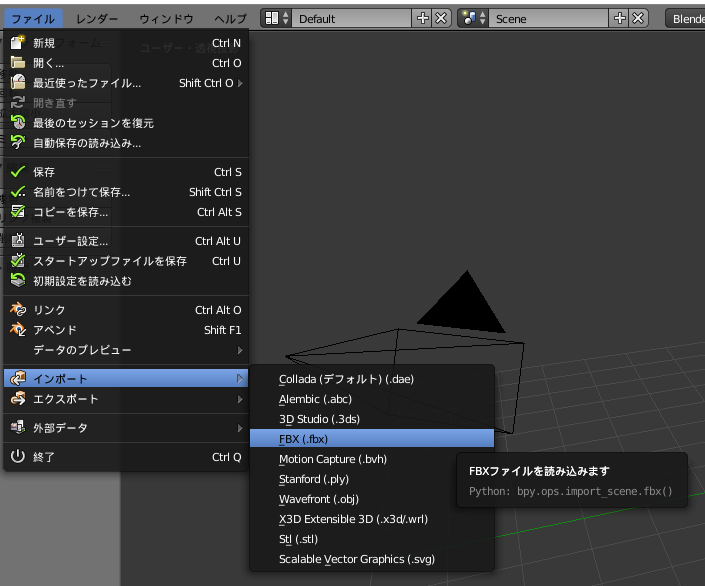
Task: Choose X3D Extensible 3D (.x3d/.wrl) import
Action: 372,519
